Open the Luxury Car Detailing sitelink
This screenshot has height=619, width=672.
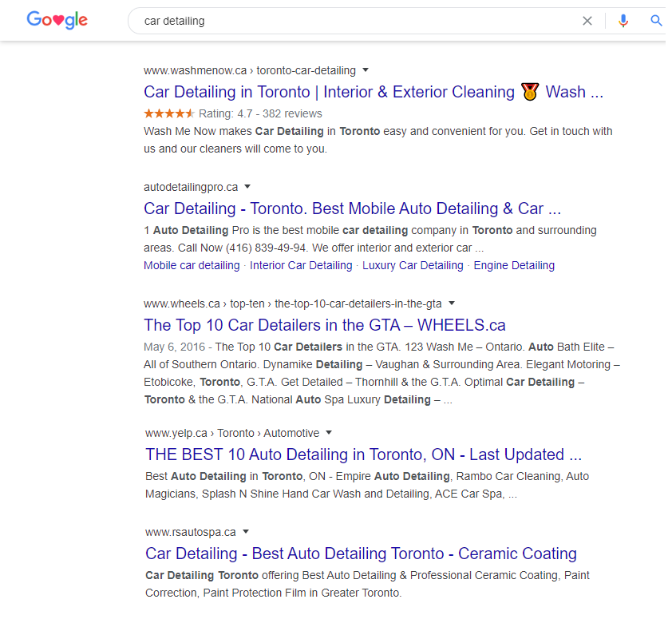tap(413, 265)
